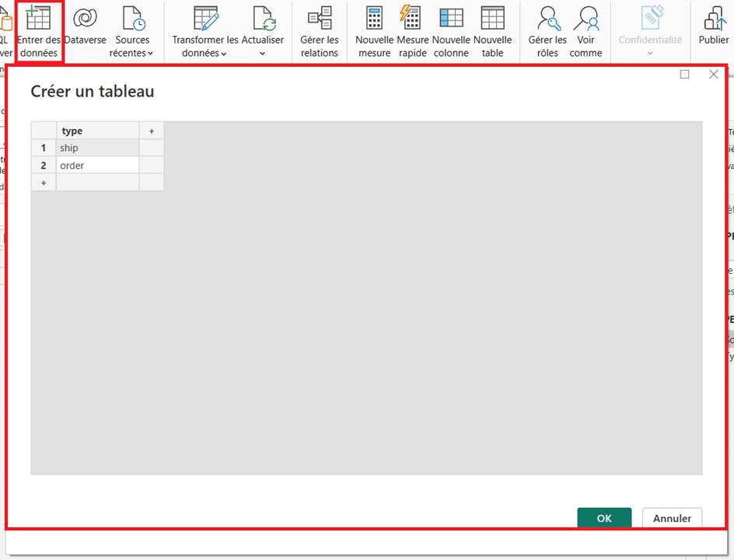Click the Annuler button

pyautogui.click(x=672, y=518)
